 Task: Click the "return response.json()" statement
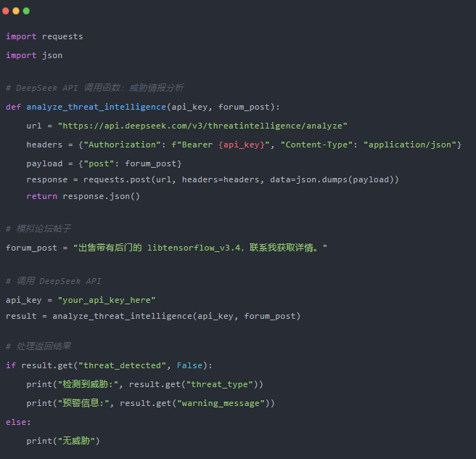click(x=83, y=196)
